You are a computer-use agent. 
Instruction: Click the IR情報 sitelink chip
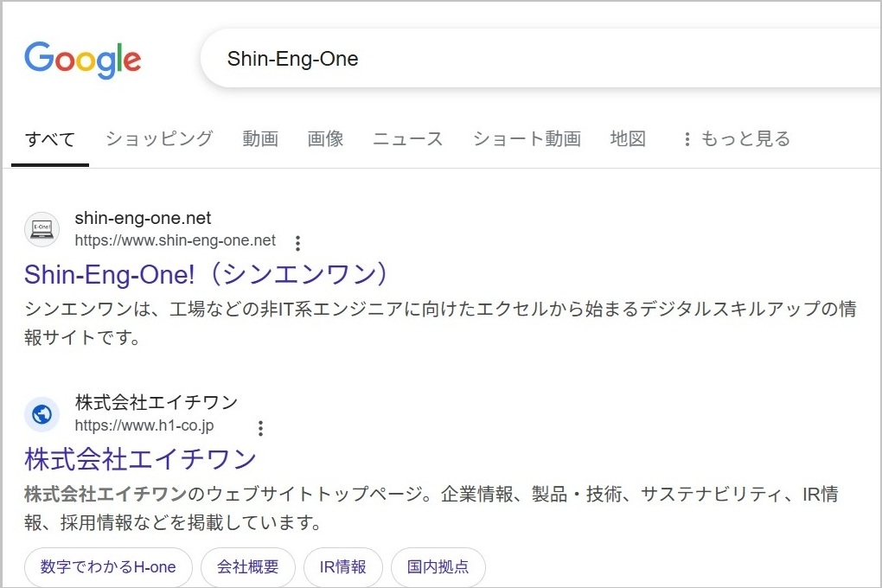click(343, 566)
